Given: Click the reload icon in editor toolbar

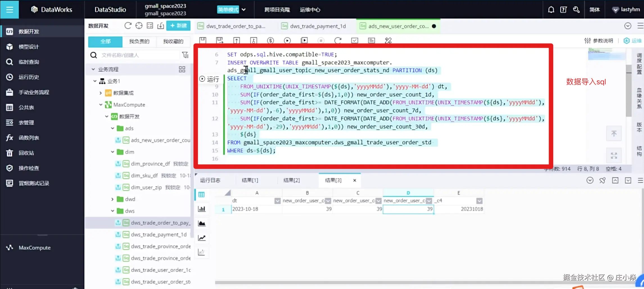Looking at the screenshot, I should (x=338, y=40).
